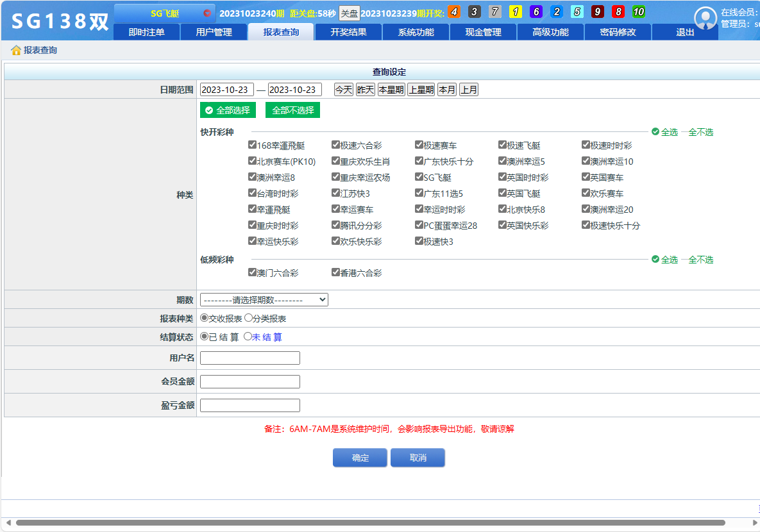This screenshot has width=760, height=532.
Task: Click the purple number 6 result ball
Action: [x=536, y=12]
